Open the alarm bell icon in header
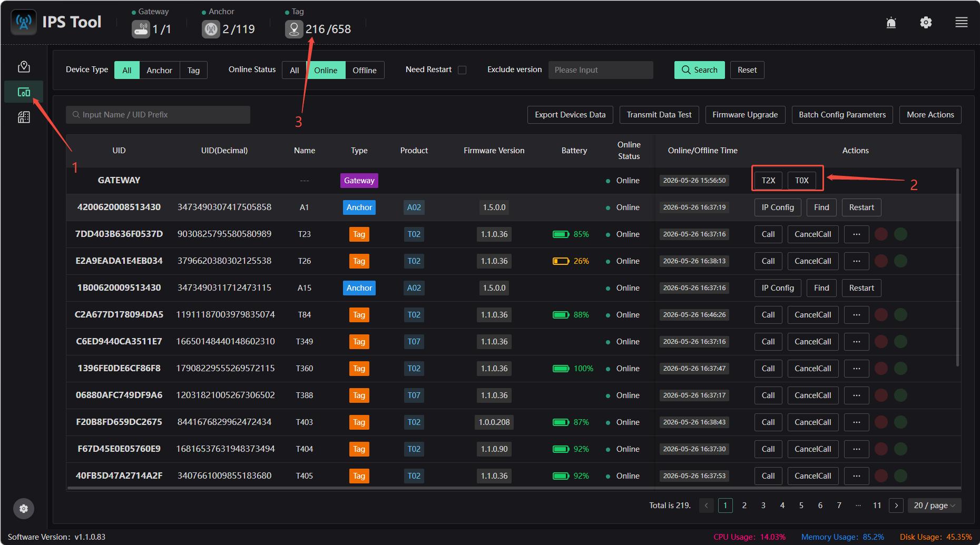This screenshot has height=545, width=980. click(891, 22)
